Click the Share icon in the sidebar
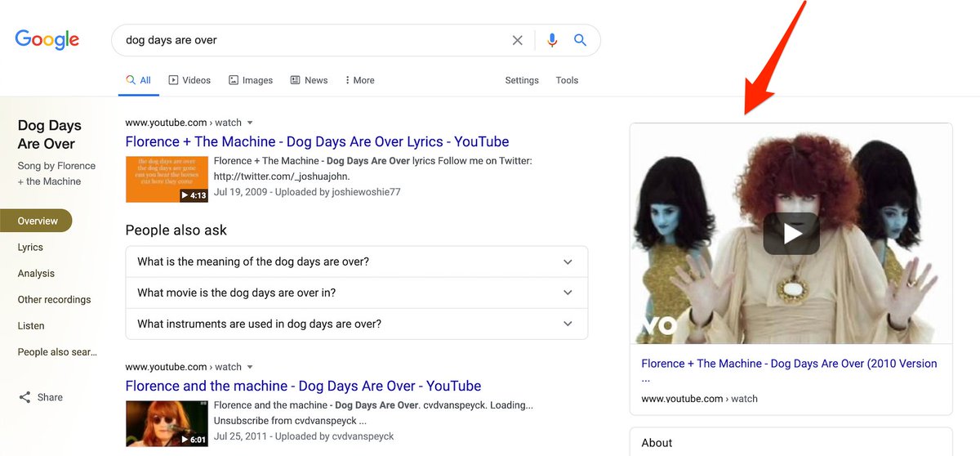Image resolution: width=980 pixels, height=456 pixels. pos(24,397)
